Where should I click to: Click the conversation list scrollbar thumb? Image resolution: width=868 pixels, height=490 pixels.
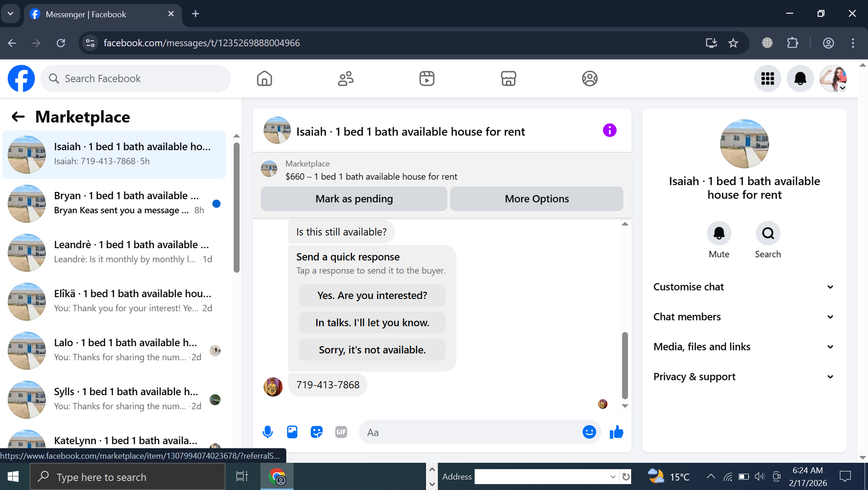(x=236, y=208)
